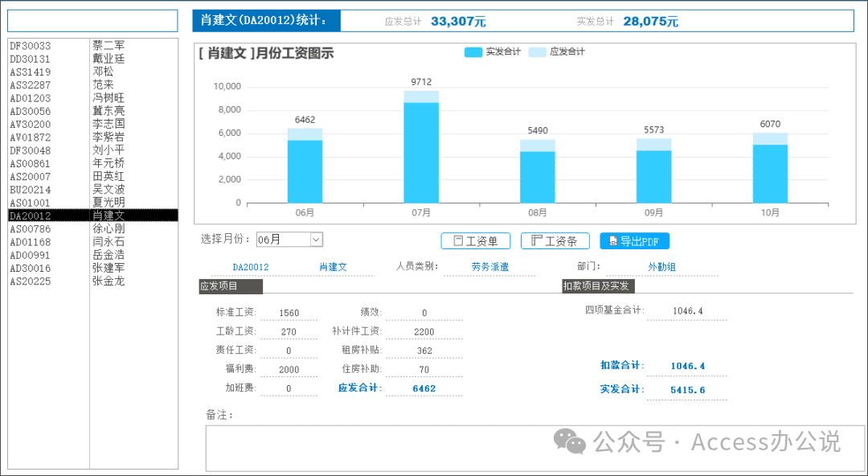Click the 应发总计 33,307元 figure
Screen dimensions: 868x476
(458, 22)
